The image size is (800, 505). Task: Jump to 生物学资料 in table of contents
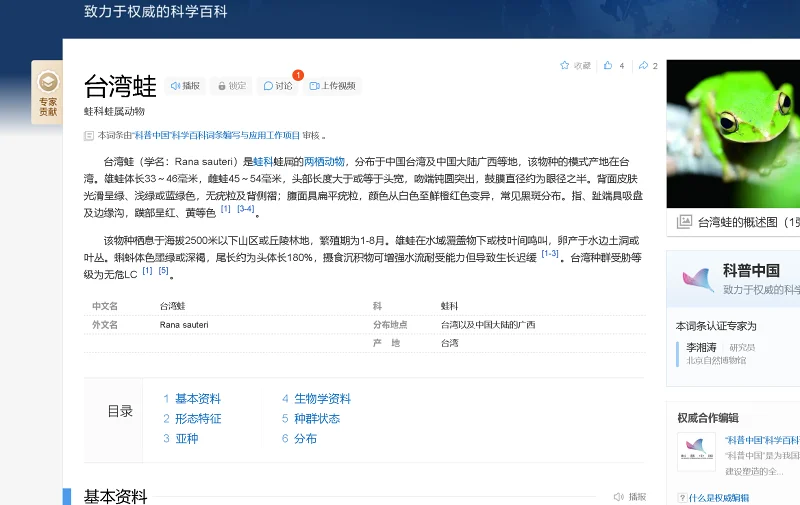(322, 399)
